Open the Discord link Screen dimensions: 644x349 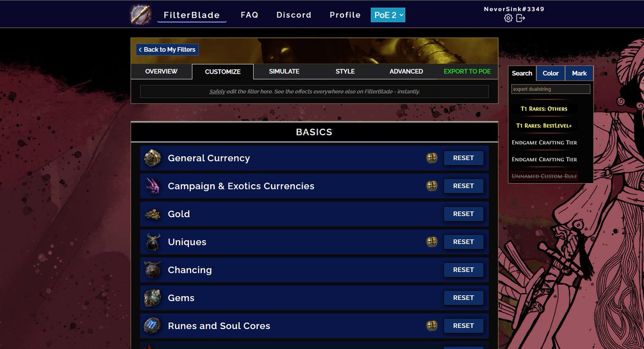(294, 15)
